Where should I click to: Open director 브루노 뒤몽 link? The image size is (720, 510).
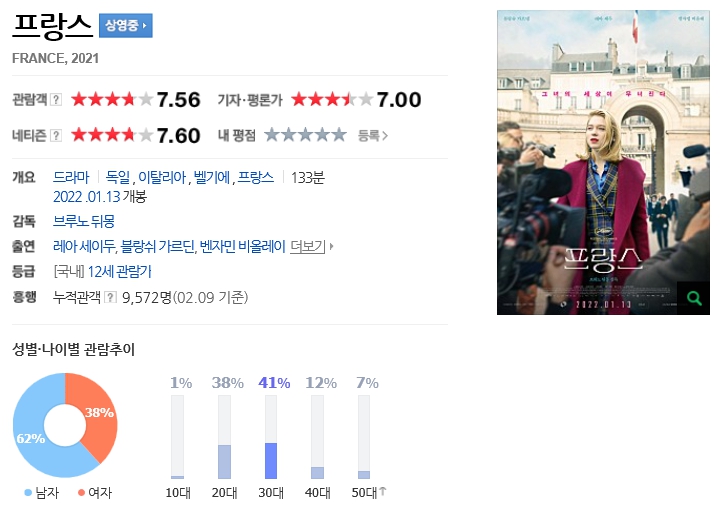[x=84, y=221]
